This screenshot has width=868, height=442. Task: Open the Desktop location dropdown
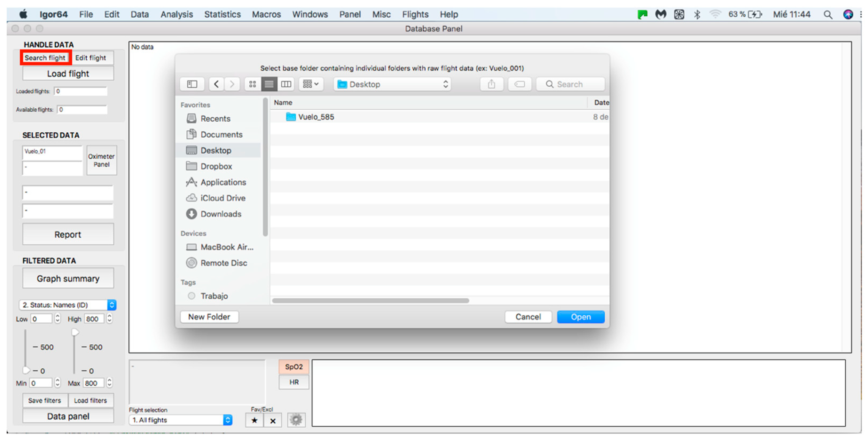tap(392, 84)
